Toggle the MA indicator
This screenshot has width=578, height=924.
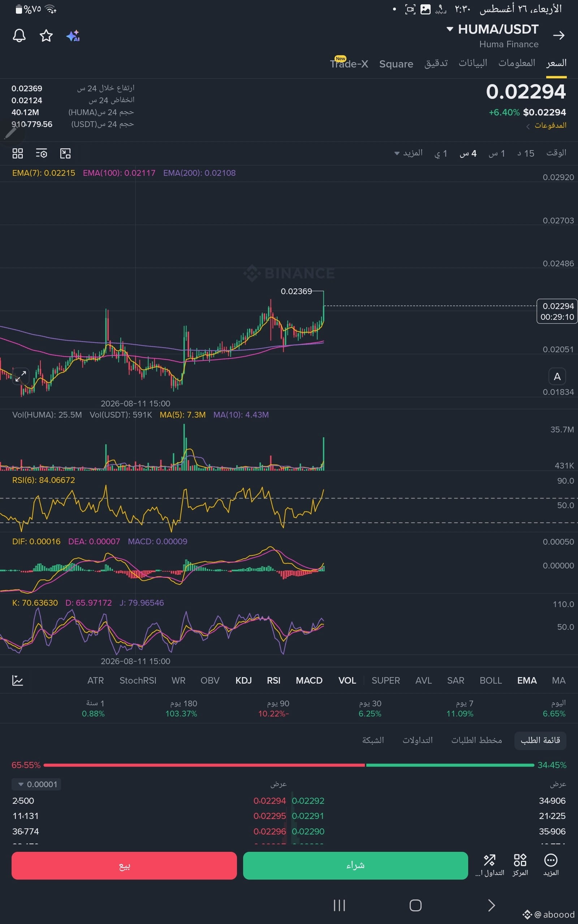pos(558,680)
